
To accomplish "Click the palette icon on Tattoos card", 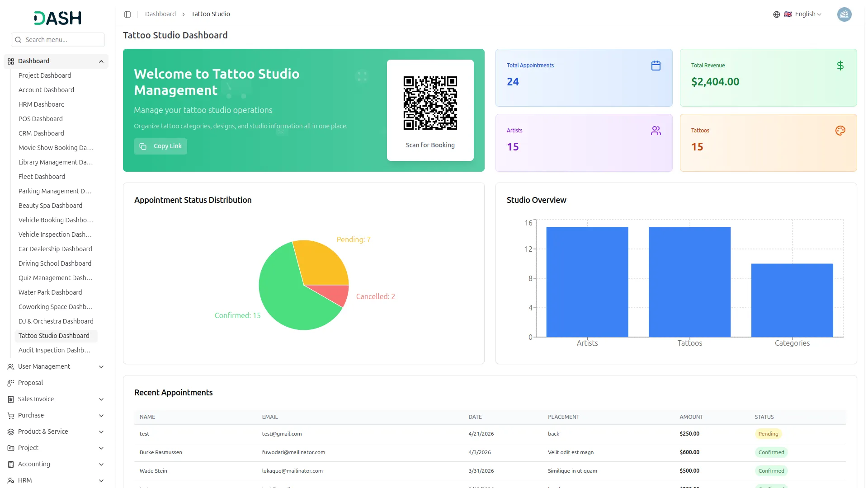I will [x=840, y=131].
